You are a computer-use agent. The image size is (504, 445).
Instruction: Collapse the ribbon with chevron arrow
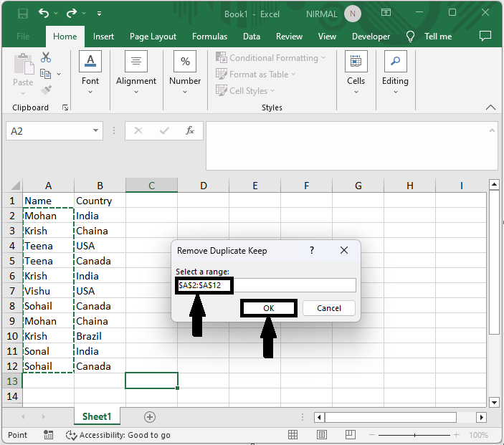coord(491,107)
